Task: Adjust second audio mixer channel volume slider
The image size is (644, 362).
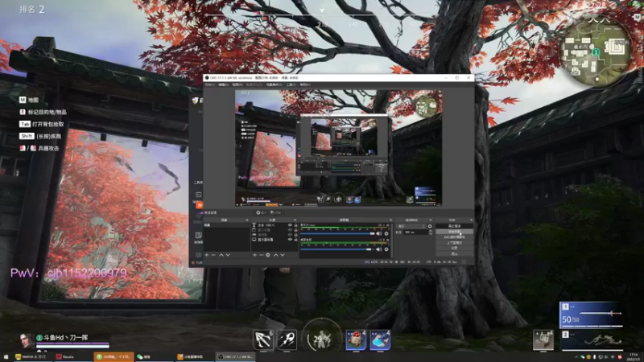Action: 337,249
